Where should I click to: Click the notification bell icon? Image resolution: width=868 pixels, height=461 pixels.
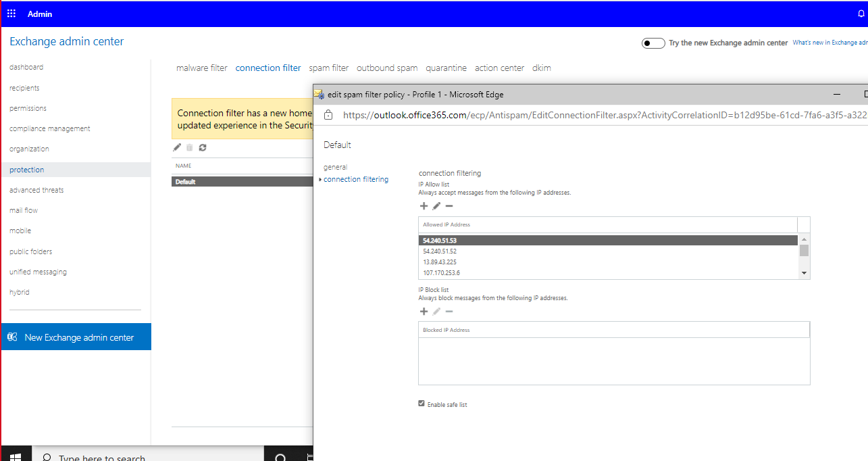[x=861, y=14]
